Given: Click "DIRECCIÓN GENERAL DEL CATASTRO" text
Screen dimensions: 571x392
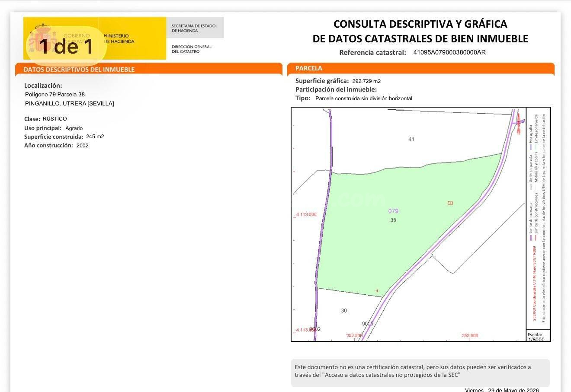Looking at the screenshot, I should point(191,49).
